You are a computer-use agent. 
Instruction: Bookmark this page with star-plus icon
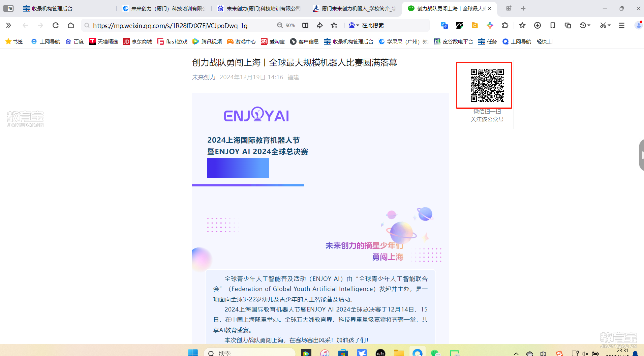point(334,25)
